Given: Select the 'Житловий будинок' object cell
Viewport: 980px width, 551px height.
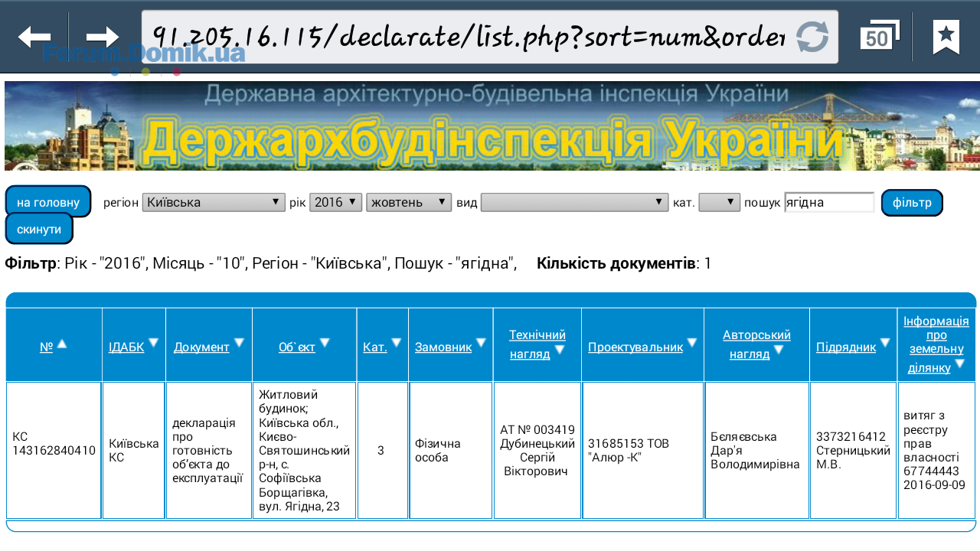Looking at the screenshot, I should click(305, 451).
